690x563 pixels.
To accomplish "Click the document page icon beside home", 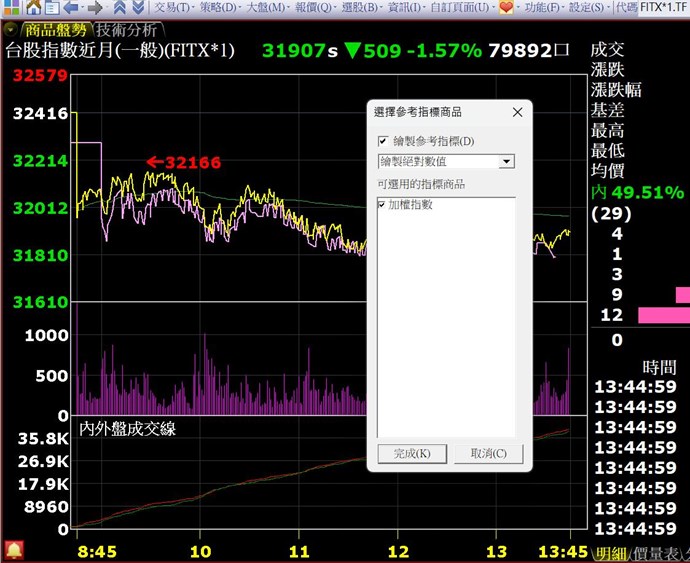I will pos(52,8).
